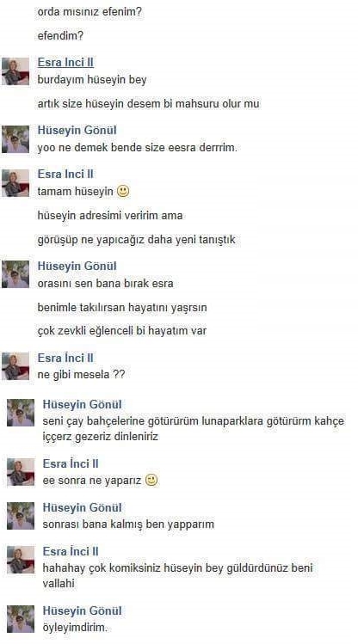The width and height of the screenshot is (364, 644).
Task: Open Hüseyin Gönül name above 'sonrası bana kalmış'
Action: click(82, 507)
